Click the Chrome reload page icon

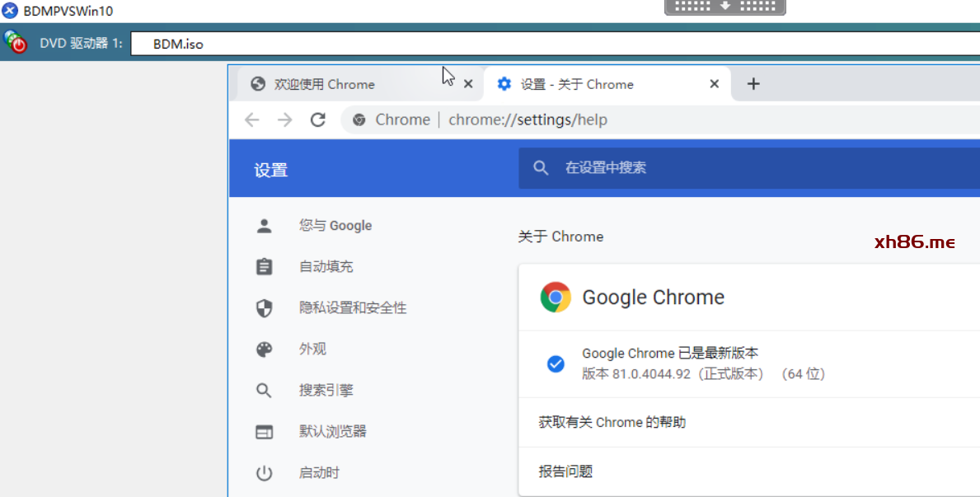[x=318, y=120]
